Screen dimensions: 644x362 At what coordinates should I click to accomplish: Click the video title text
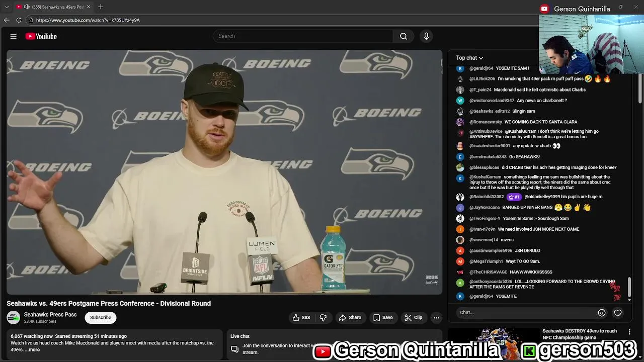tap(109, 304)
